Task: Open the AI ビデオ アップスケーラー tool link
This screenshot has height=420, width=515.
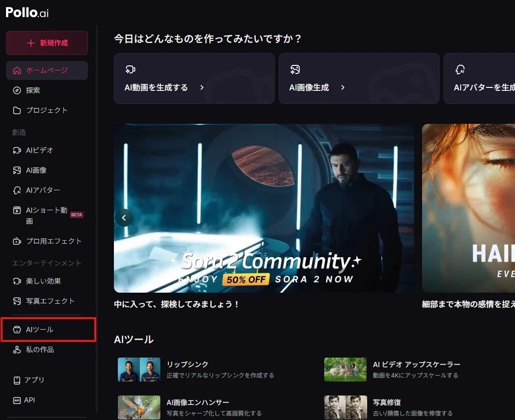Action: click(x=417, y=365)
